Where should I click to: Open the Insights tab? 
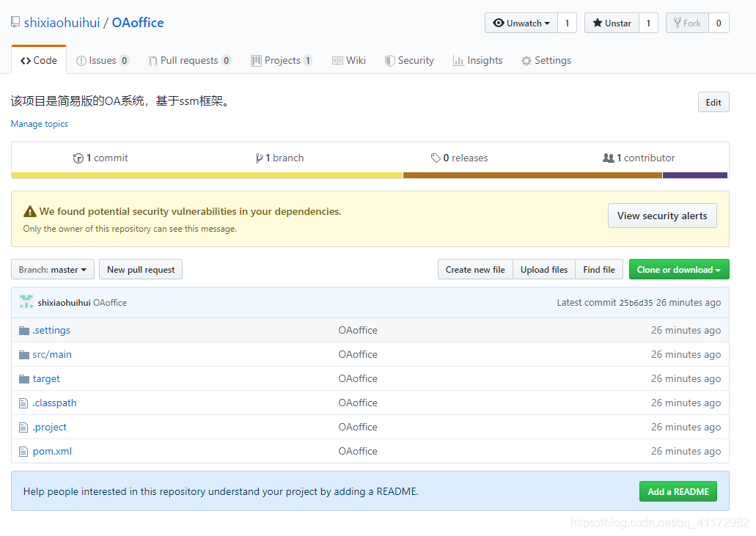[x=478, y=60]
